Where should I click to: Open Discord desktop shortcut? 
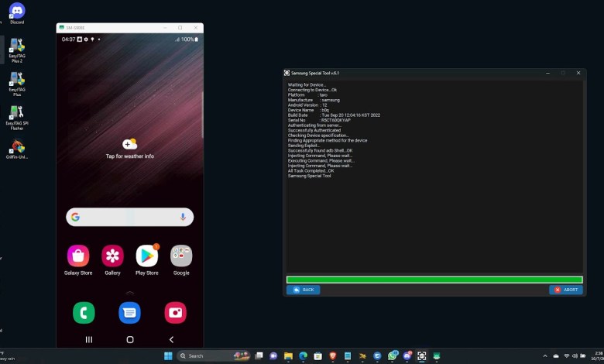coord(17,13)
